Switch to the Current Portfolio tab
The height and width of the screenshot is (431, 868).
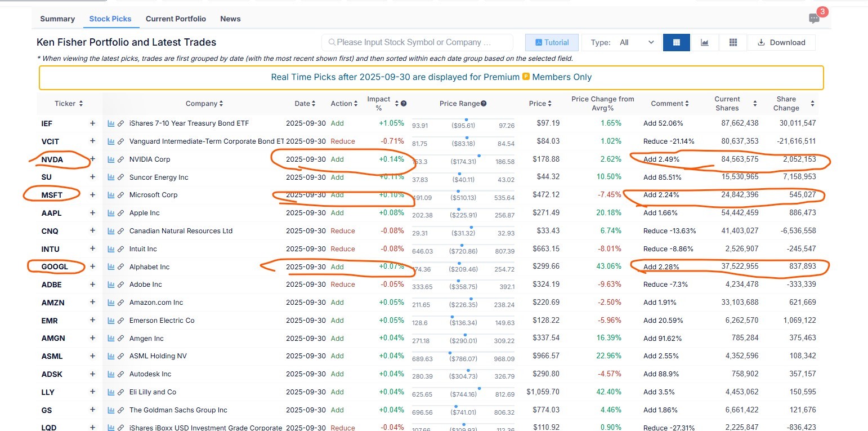176,19
